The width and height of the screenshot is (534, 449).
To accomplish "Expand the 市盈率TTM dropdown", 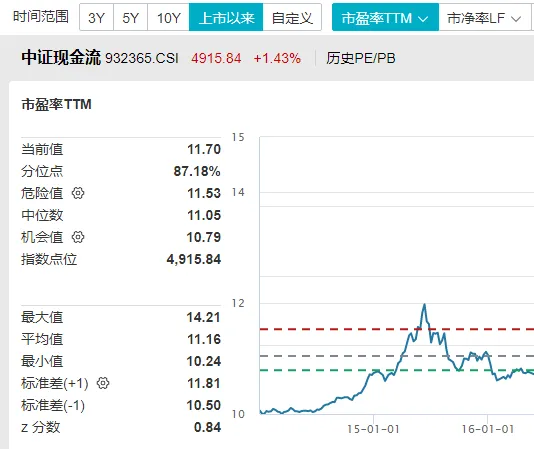I will [x=386, y=17].
